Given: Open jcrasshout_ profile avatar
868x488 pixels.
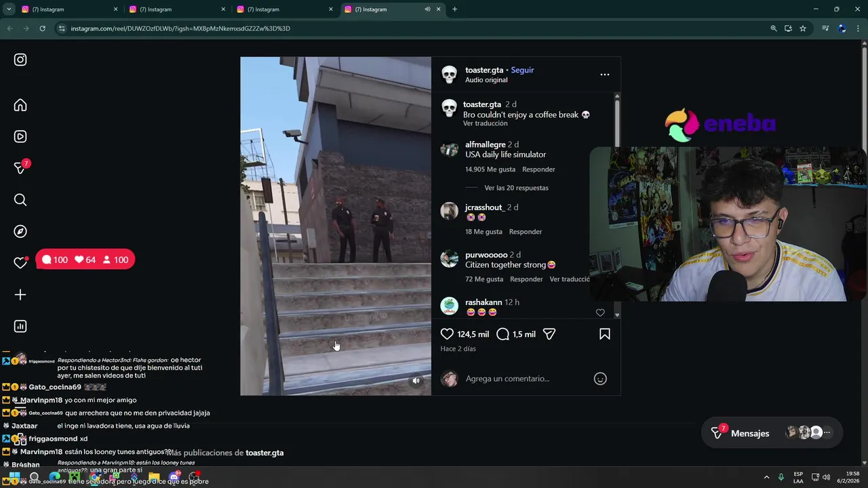Looking at the screenshot, I should [449, 211].
